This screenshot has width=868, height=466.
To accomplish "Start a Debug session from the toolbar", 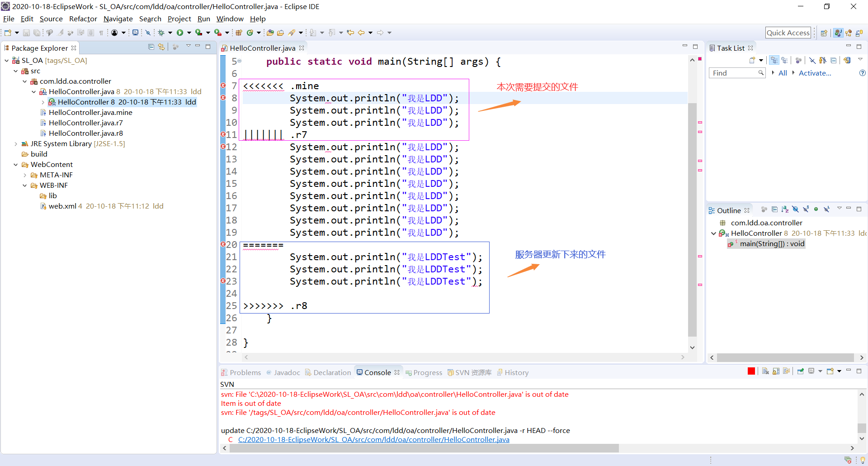I will pyautogui.click(x=161, y=32).
